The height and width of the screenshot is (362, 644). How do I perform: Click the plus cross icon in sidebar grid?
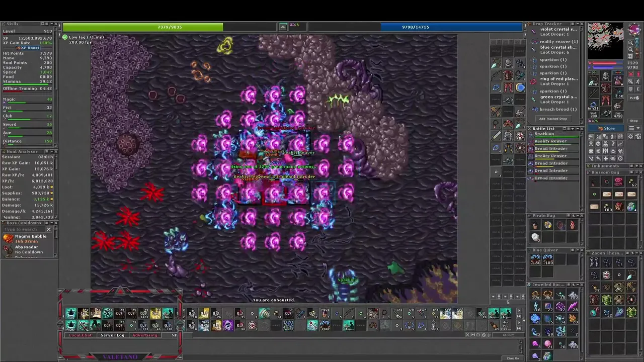point(606,158)
